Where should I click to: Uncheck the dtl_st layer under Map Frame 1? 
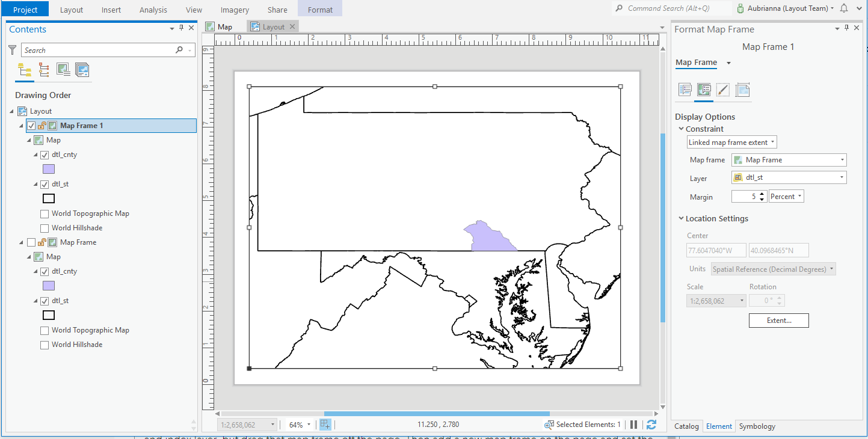[45, 184]
